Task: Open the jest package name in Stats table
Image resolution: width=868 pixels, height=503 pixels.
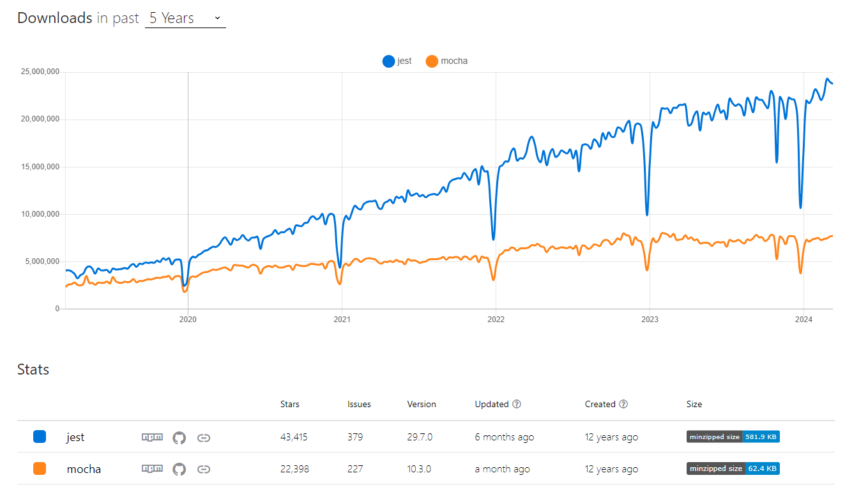Action: tap(75, 438)
